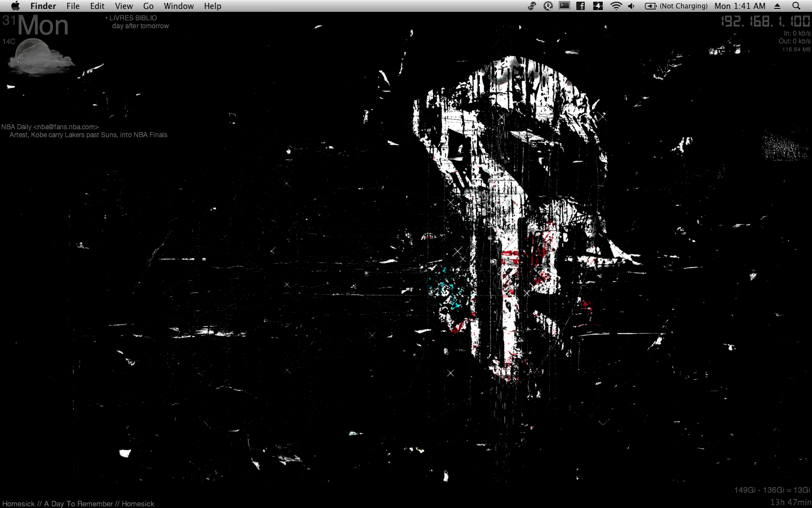Click the Facebook menu bar icon
812x508 pixels.
[580, 6]
